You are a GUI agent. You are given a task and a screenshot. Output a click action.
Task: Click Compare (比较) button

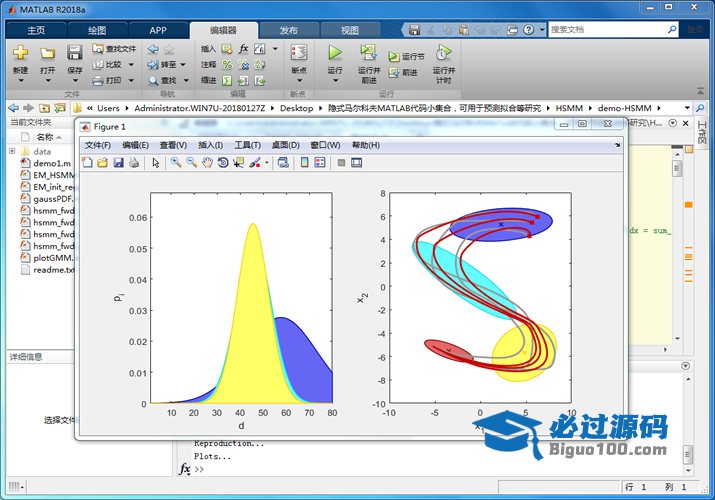coord(113,65)
